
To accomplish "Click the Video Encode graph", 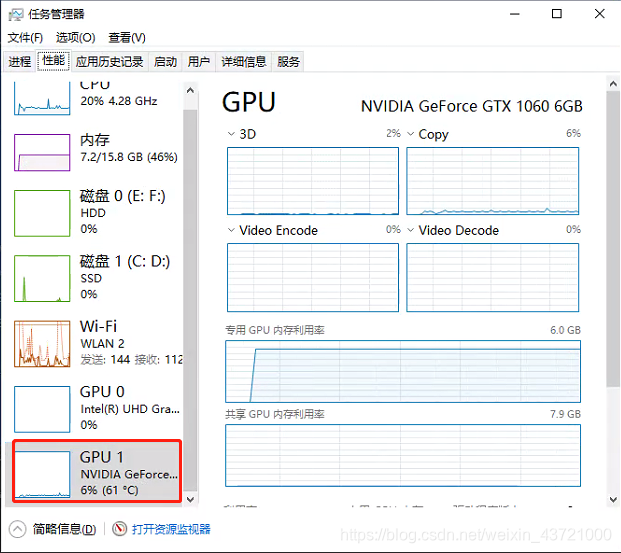I will (313, 278).
